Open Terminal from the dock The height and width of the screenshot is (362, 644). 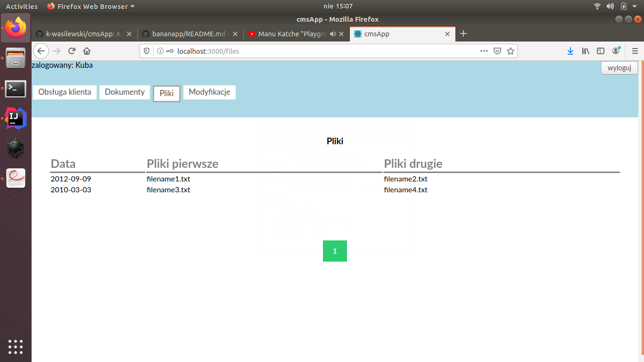click(x=16, y=89)
